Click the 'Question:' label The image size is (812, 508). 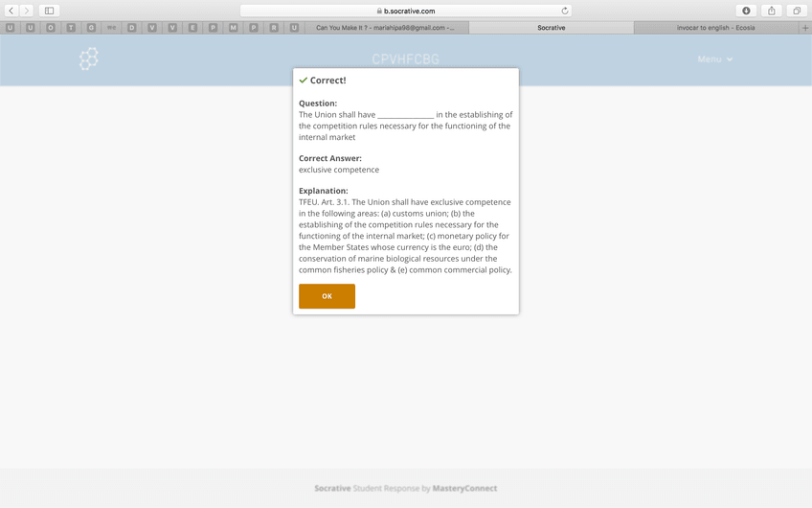[x=318, y=104]
